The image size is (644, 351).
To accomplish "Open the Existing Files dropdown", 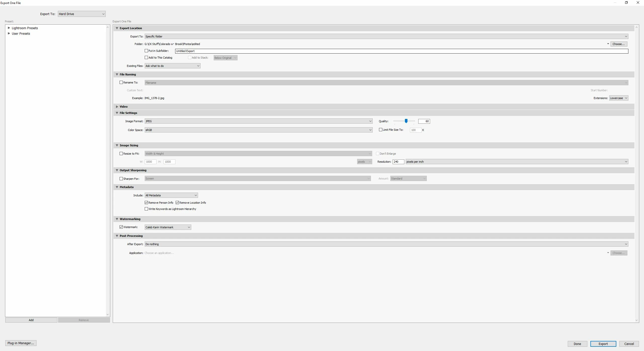I will [x=172, y=66].
